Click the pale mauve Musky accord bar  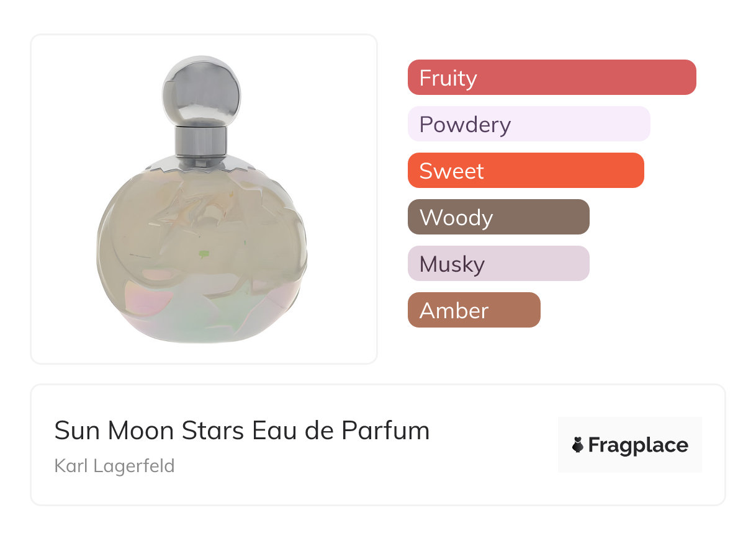(498, 264)
